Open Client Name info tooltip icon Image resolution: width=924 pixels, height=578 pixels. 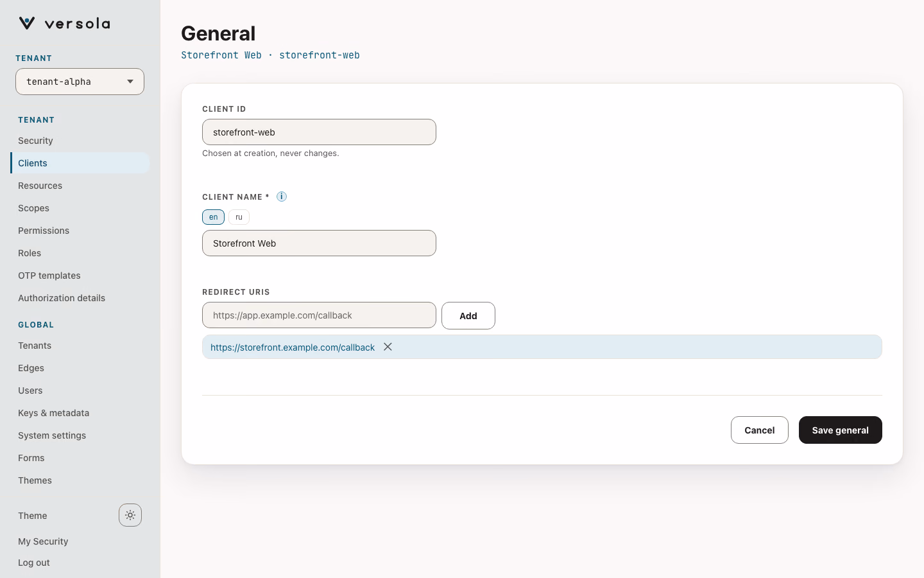(x=282, y=197)
